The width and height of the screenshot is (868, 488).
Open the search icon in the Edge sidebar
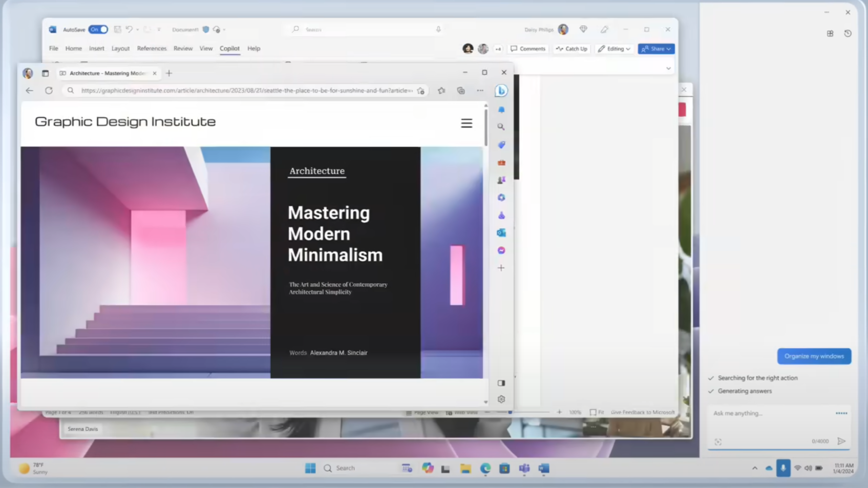click(501, 127)
